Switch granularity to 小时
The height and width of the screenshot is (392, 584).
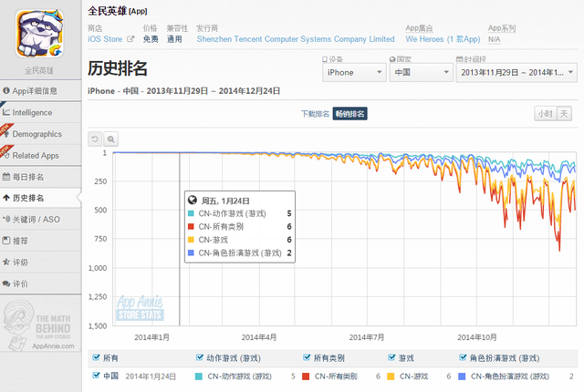pos(546,114)
